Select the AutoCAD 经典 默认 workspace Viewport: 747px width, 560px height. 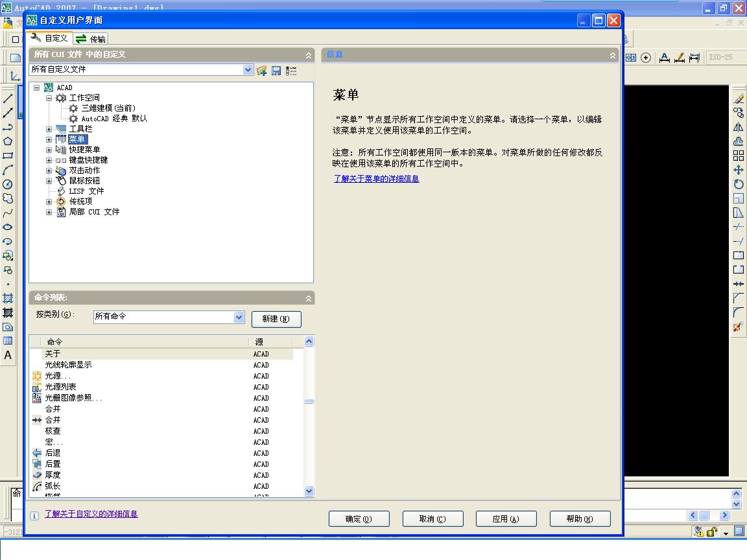(114, 119)
